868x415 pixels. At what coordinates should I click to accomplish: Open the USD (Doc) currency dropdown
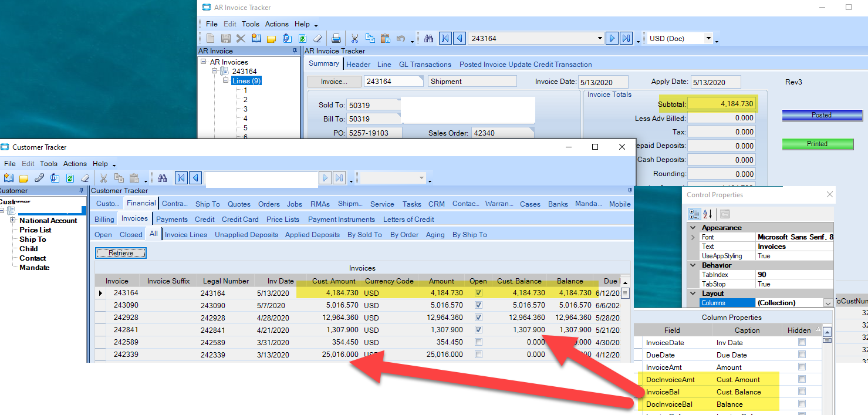pyautogui.click(x=708, y=39)
